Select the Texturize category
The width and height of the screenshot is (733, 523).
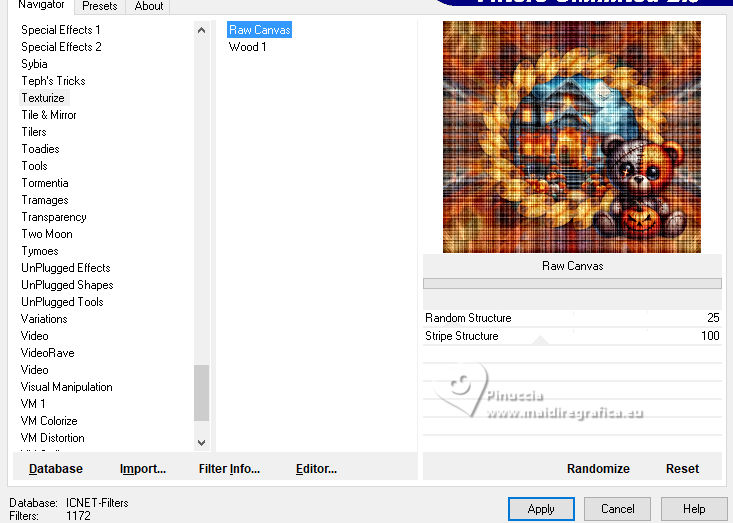click(43, 98)
